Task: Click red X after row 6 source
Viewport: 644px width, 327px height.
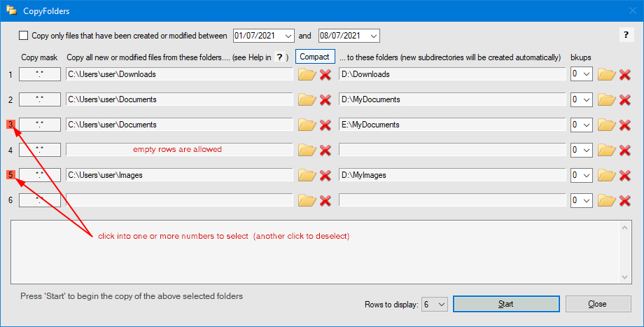Action: 325,200
